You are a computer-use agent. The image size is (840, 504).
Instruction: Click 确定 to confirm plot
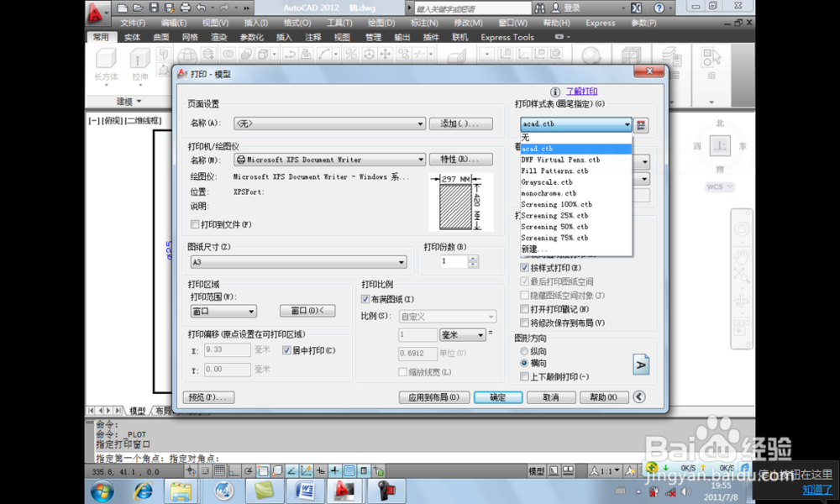pos(497,397)
